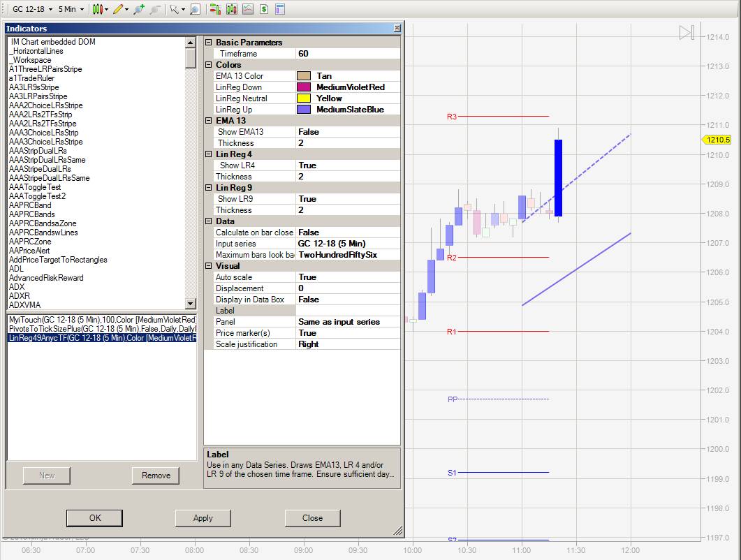Image resolution: width=741 pixels, height=560 pixels.
Task: Open the chart style candlestick icon
Action: point(97,9)
